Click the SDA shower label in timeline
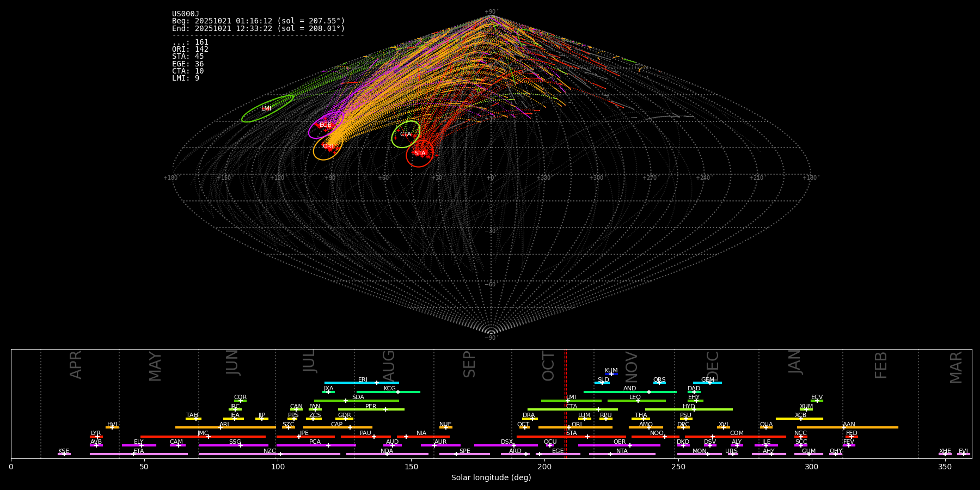The image size is (980, 490). [358, 397]
